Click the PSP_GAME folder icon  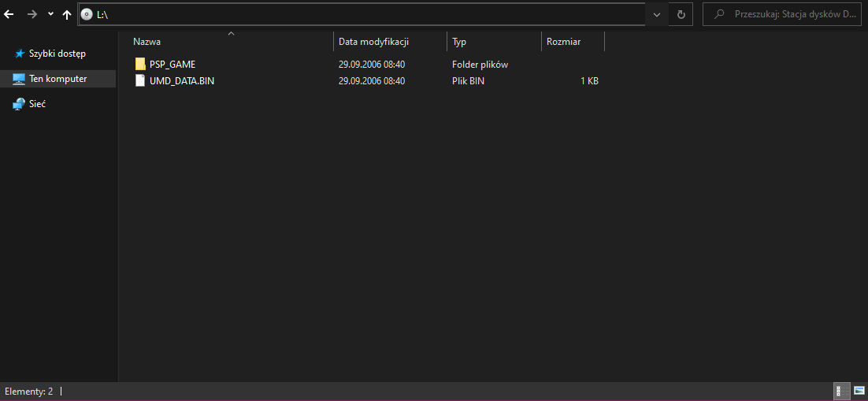coord(140,65)
